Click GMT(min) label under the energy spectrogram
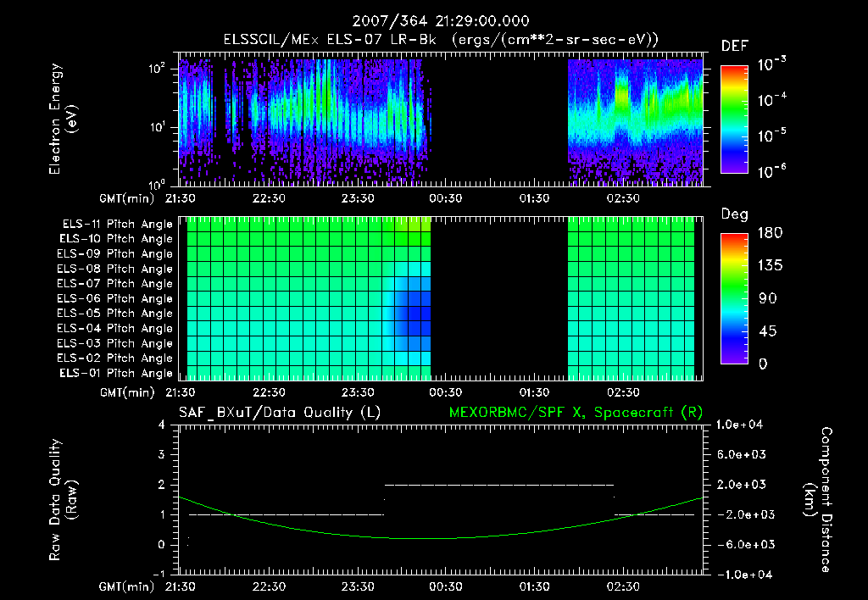Viewport: 868px width, 600px height. click(127, 198)
